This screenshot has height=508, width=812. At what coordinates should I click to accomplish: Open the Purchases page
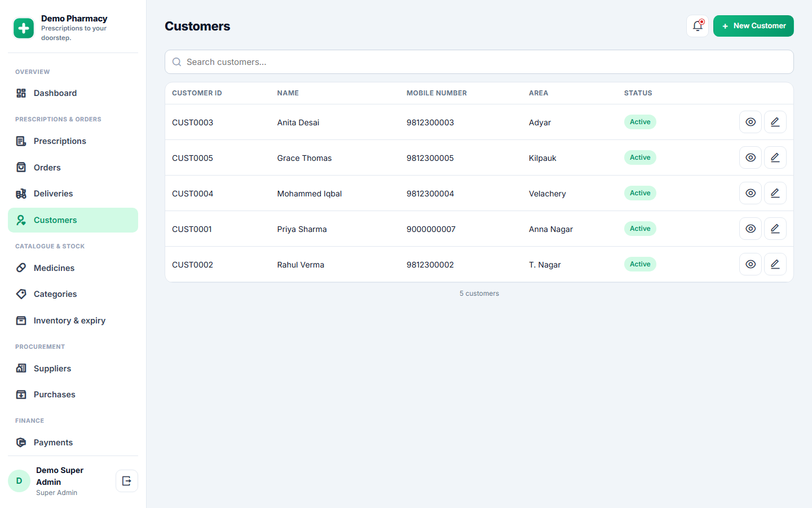click(73, 395)
